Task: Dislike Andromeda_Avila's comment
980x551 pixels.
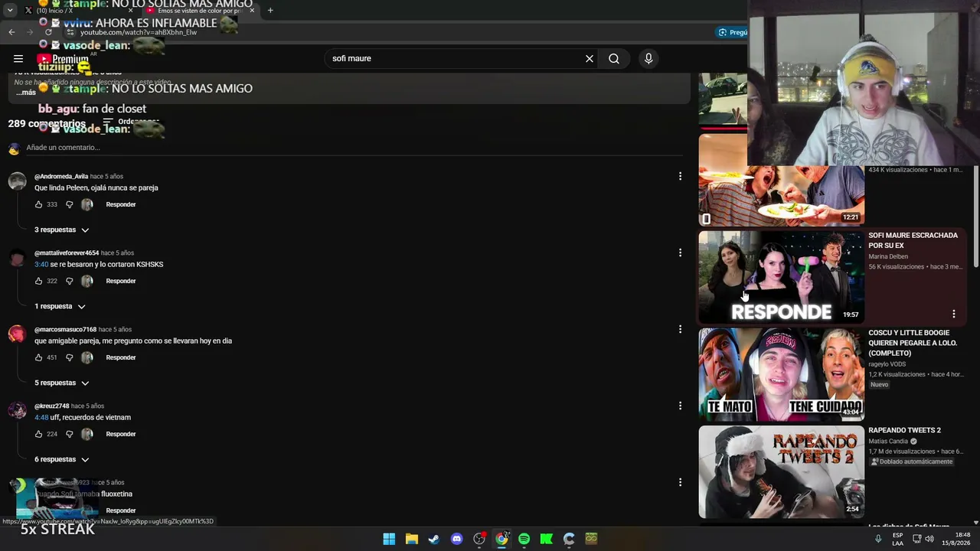Action: (69, 204)
